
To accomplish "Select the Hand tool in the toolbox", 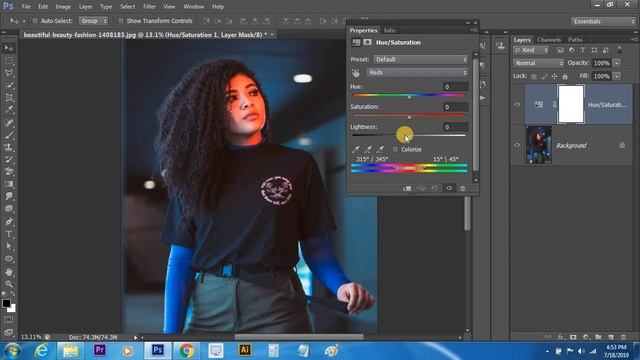I will (x=9, y=272).
